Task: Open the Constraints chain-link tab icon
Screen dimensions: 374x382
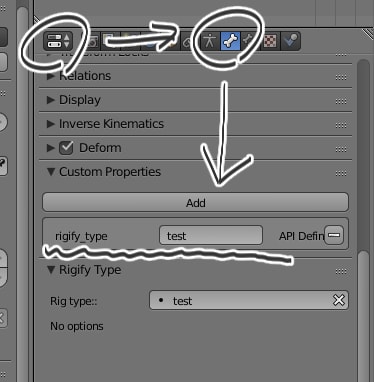Action: (189, 41)
